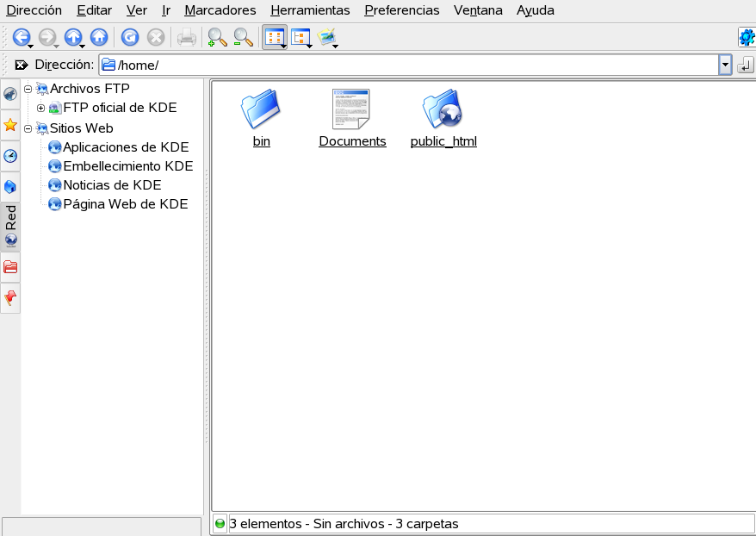Open the public_html folder

(443, 141)
